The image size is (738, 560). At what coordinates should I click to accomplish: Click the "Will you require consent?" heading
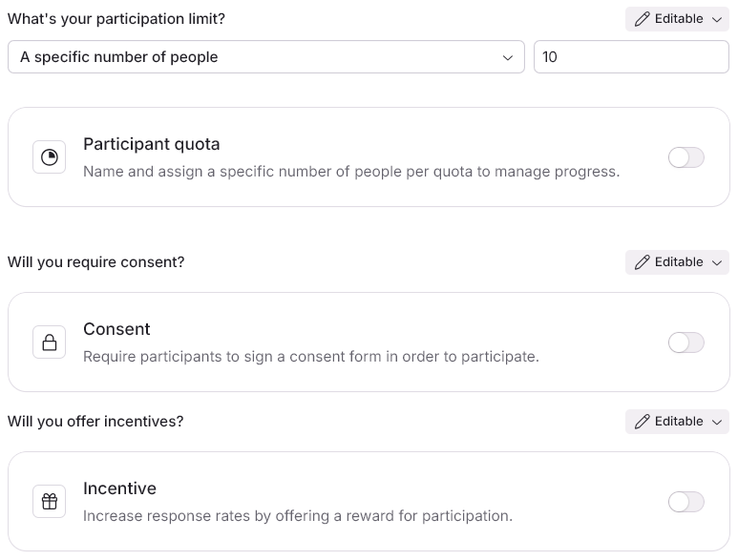pyautogui.click(x=95, y=262)
